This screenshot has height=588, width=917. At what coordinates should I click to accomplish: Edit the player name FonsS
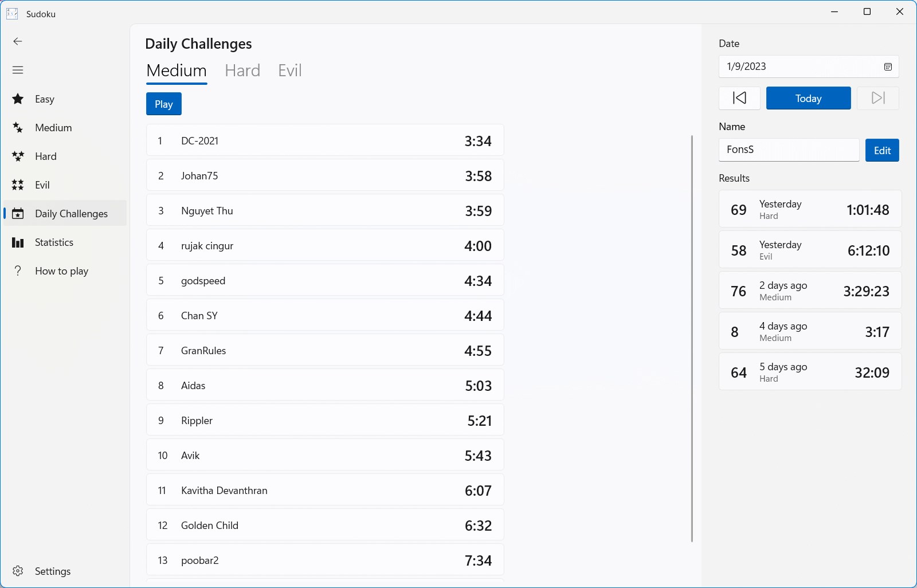[881, 150]
